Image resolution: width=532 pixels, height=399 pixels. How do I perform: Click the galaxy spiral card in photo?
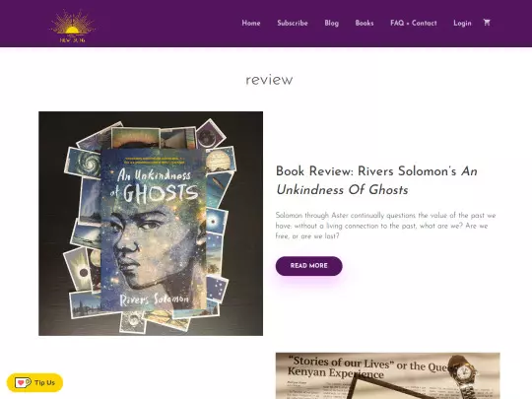pyautogui.click(x=85, y=164)
